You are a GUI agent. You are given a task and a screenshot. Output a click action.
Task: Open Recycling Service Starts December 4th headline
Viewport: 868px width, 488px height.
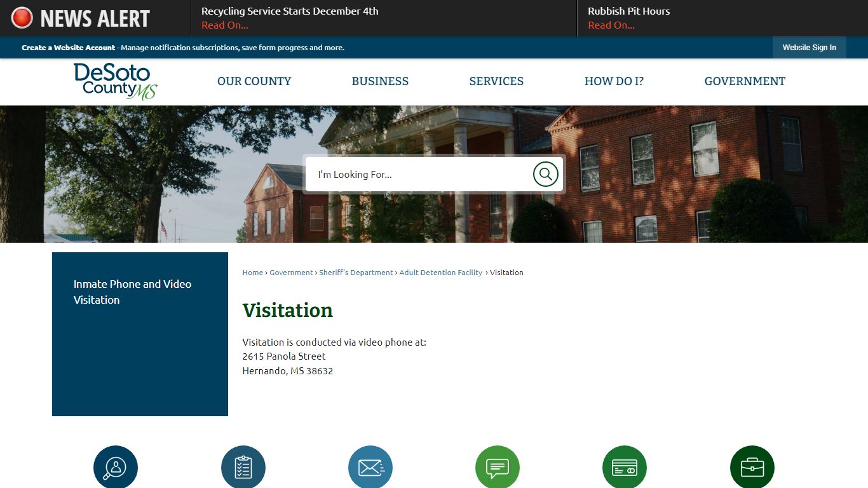point(290,11)
